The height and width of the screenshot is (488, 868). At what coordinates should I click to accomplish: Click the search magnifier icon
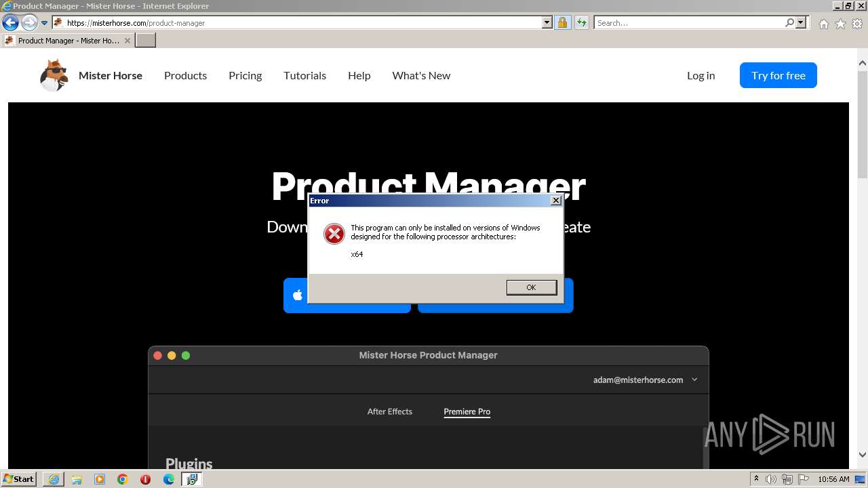(x=789, y=22)
